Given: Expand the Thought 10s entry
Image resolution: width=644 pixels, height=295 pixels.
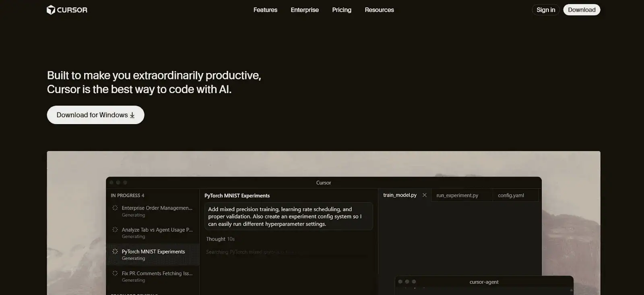Looking at the screenshot, I should pos(220,239).
